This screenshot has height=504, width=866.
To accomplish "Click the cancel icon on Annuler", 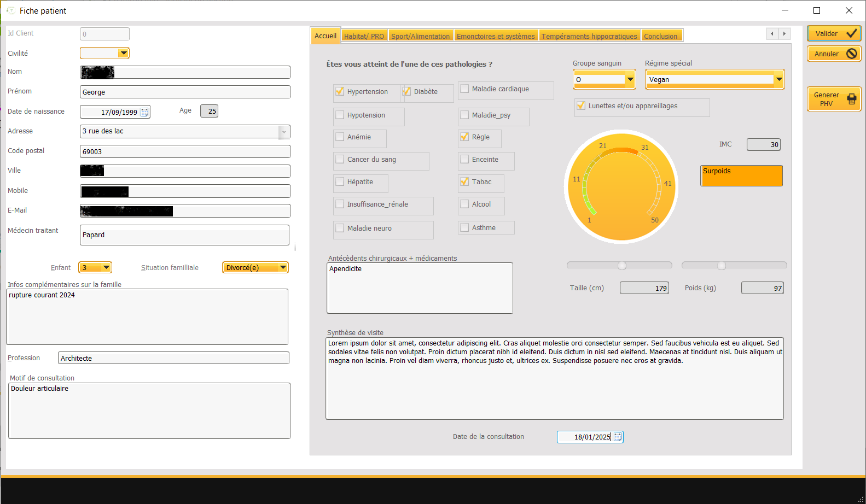I will 851,54.
